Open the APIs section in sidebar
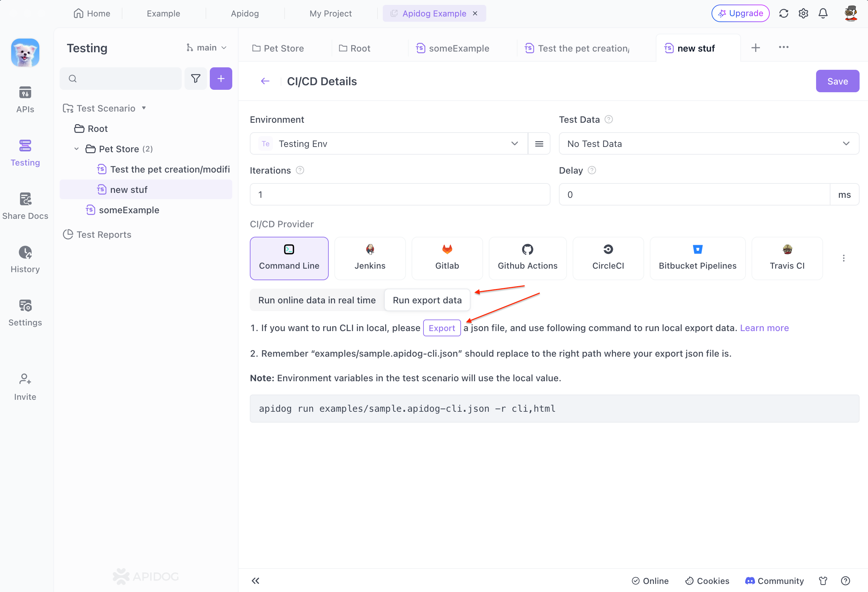 [x=25, y=99]
